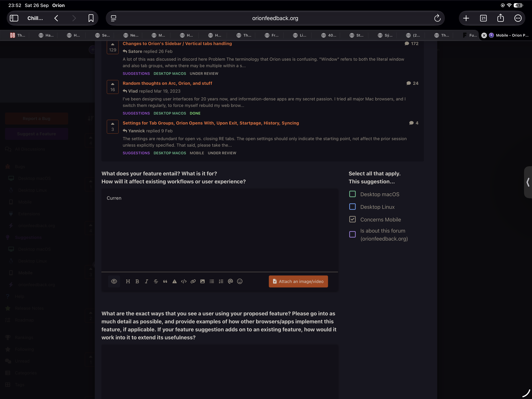The height and width of the screenshot is (399, 532).
Task: Click Attach an image/video button
Action: tap(298, 281)
